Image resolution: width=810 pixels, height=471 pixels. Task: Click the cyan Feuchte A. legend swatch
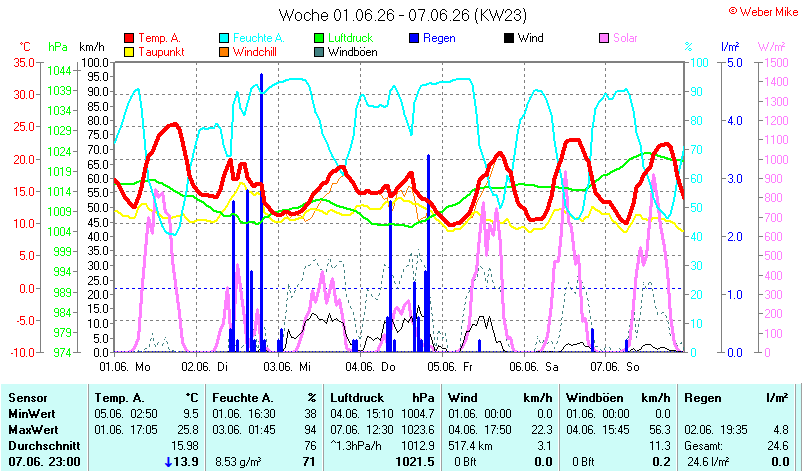pos(224,38)
